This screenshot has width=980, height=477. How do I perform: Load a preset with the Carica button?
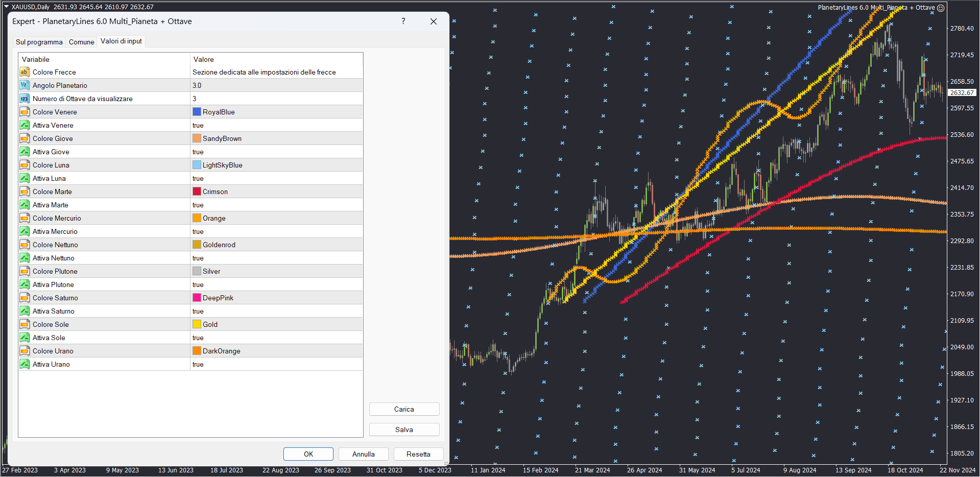pyautogui.click(x=404, y=409)
